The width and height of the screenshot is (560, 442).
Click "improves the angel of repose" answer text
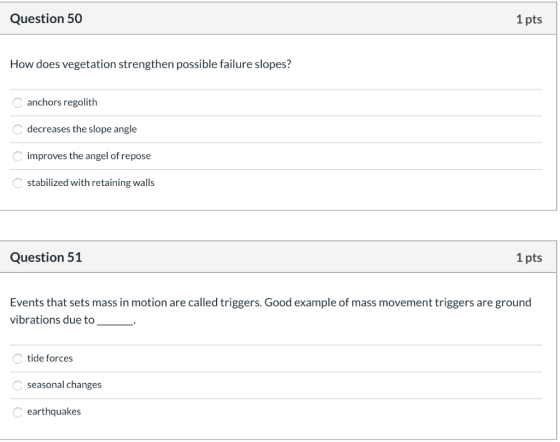89,156
